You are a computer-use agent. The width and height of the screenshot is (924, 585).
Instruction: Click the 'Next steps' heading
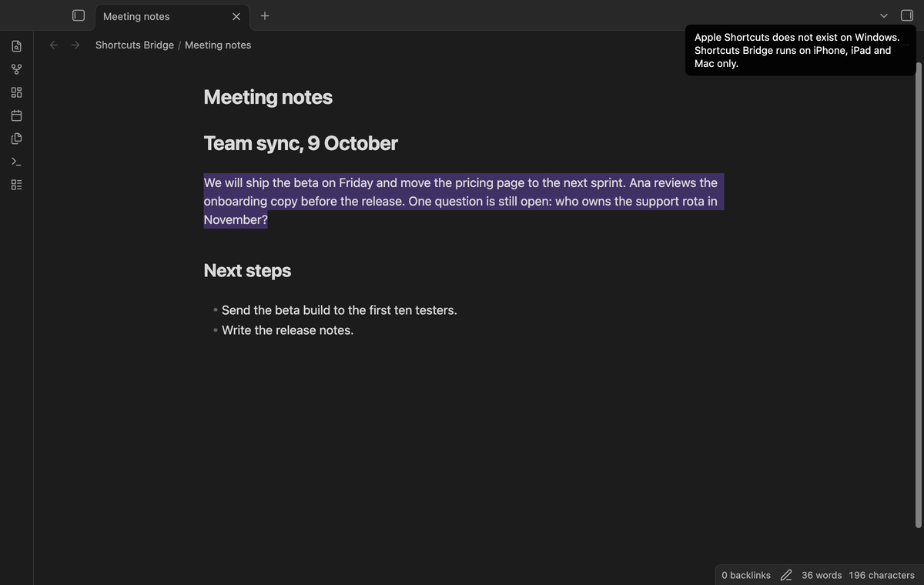pos(247,270)
